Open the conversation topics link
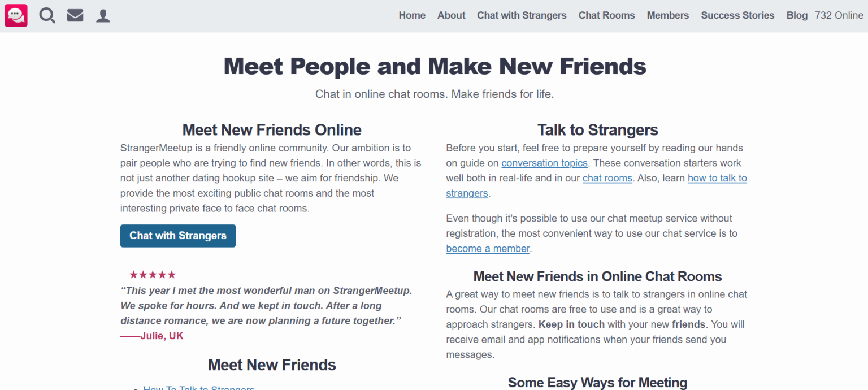 point(544,163)
